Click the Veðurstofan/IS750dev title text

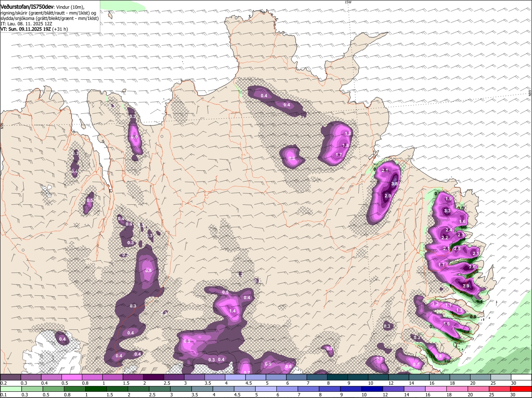(x=27, y=7)
